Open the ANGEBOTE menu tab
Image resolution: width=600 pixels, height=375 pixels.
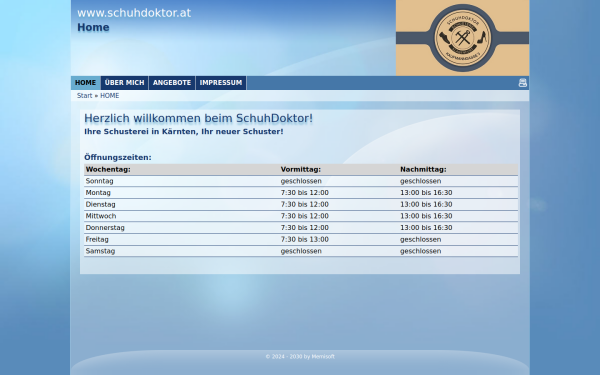coord(172,83)
